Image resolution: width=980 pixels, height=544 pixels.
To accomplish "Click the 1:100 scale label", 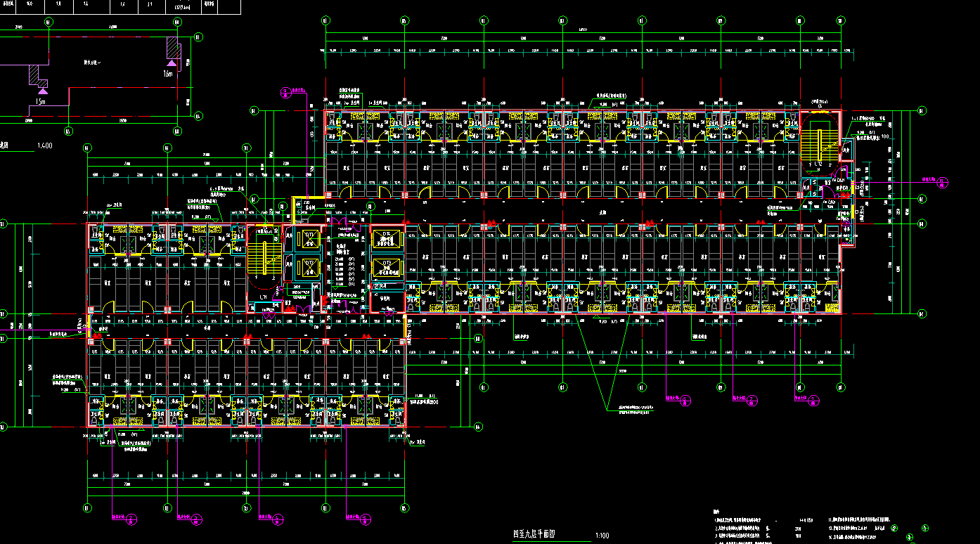I will coord(602,536).
